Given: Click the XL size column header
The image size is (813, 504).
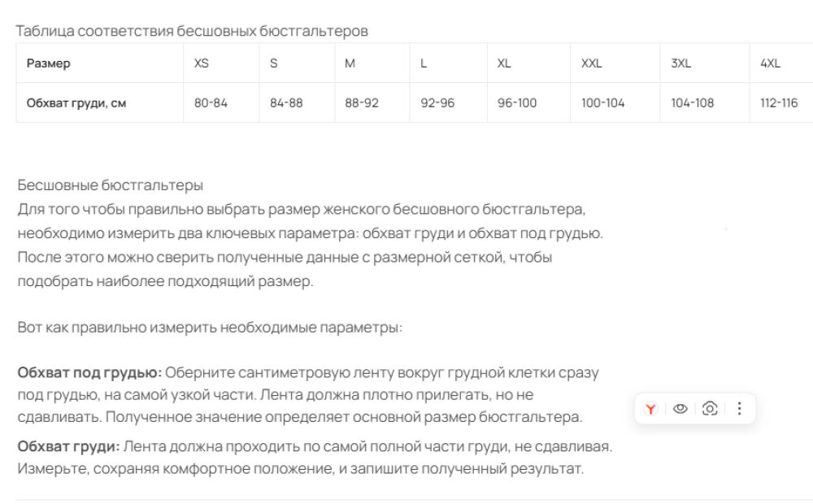Looking at the screenshot, I should [529, 63].
